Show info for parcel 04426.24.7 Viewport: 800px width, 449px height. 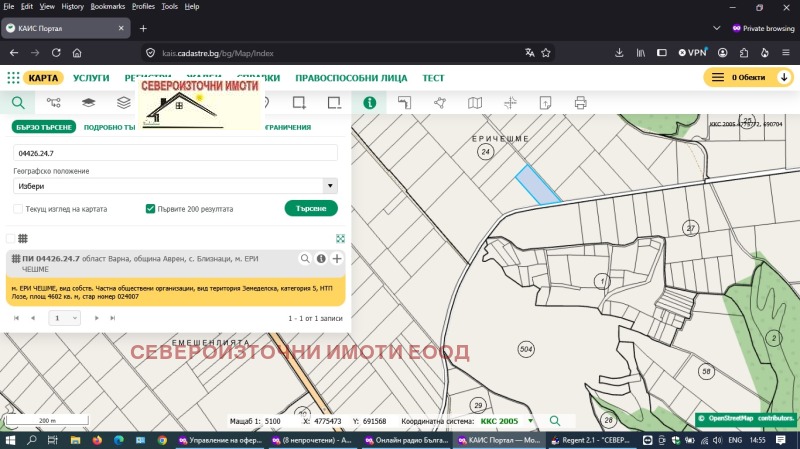(321, 259)
